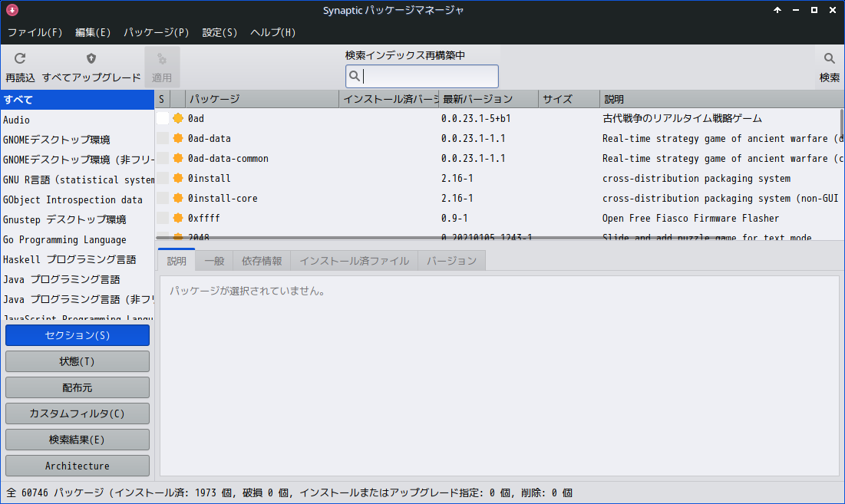Click the 状態(T) filter button
The height and width of the screenshot is (504, 845).
click(77, 361)
